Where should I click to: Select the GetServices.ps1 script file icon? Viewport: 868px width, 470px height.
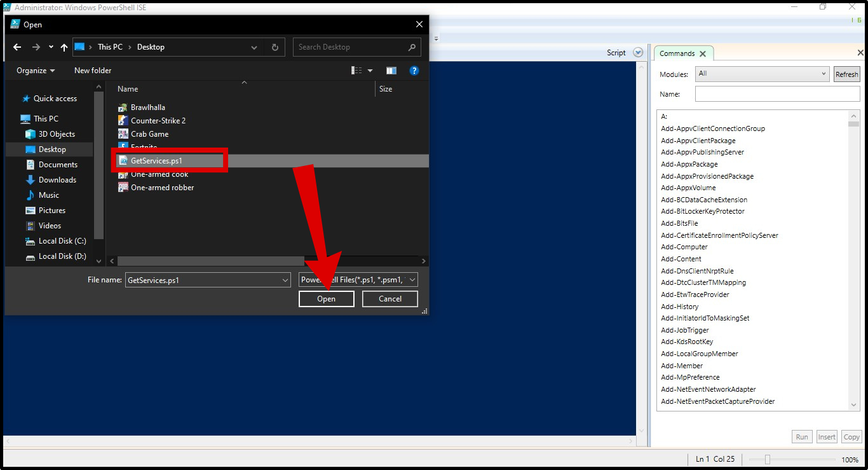point(123,161)
